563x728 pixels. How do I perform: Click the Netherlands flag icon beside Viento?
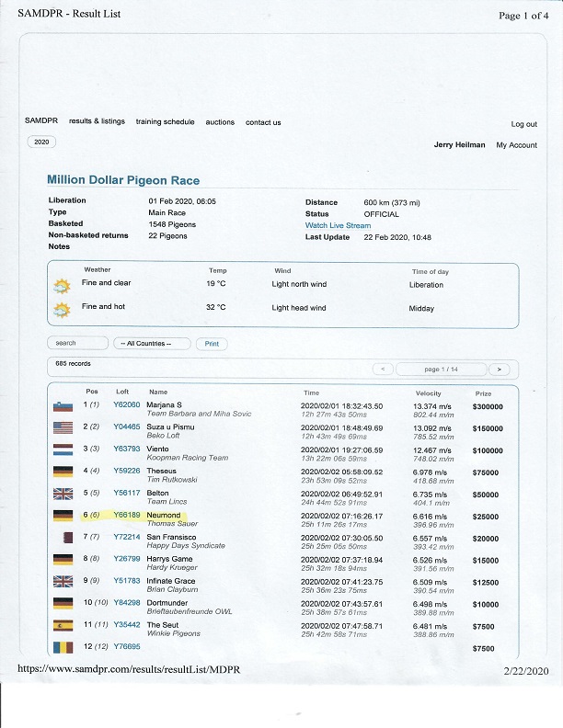coord(63,451)
